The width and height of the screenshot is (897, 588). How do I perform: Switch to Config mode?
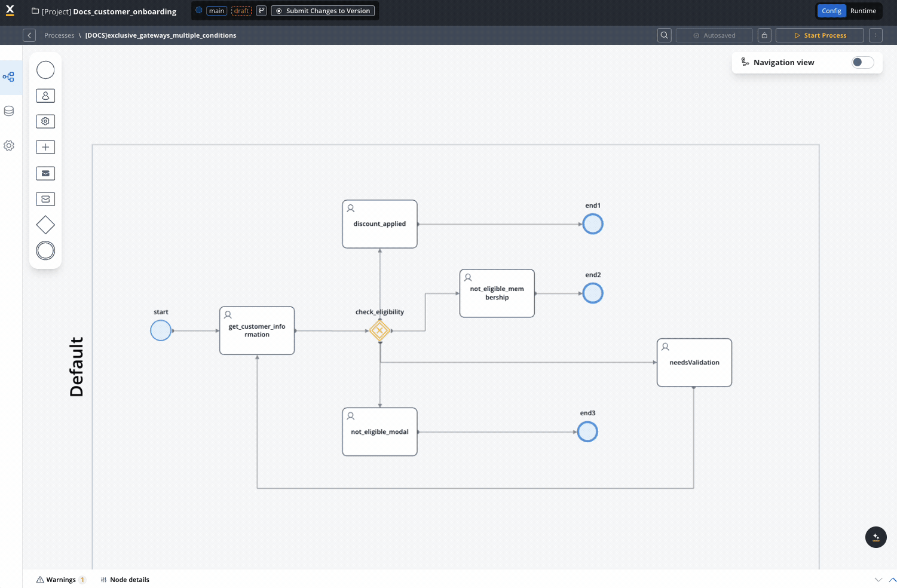click(x=831, y=11)
